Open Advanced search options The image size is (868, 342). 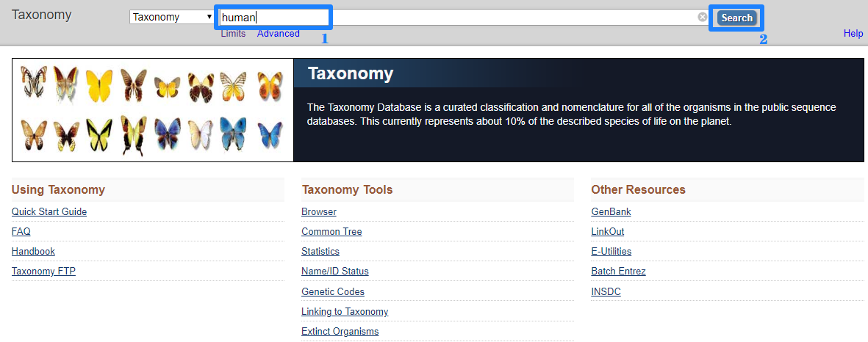click(279, 34)
